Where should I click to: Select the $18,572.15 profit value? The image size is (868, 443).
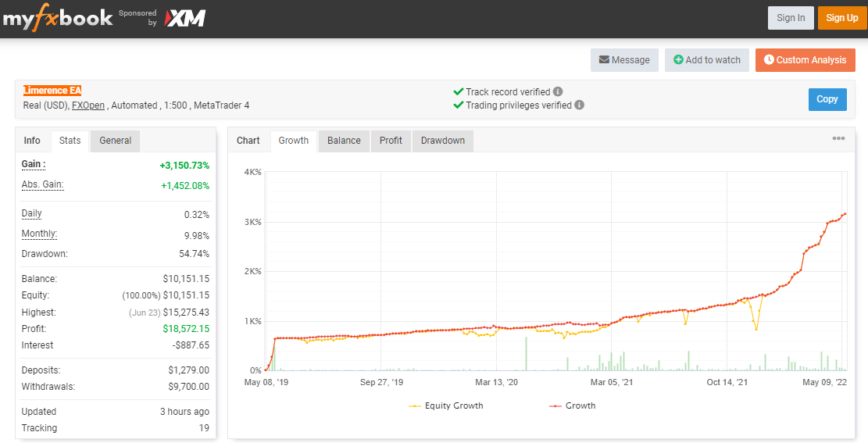click(186, 329)
